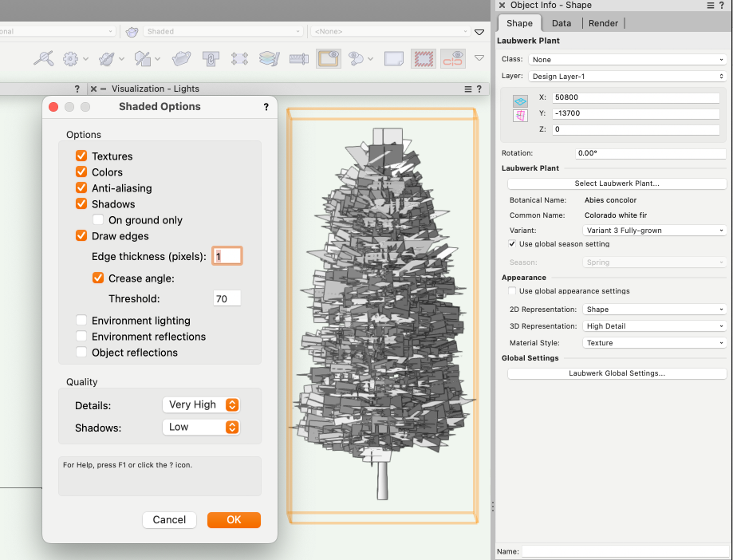The height and width of the screenshot is (560, 733).
Task: Select the cyan plane mode icon beside X
Action: (x=520, y=101)
